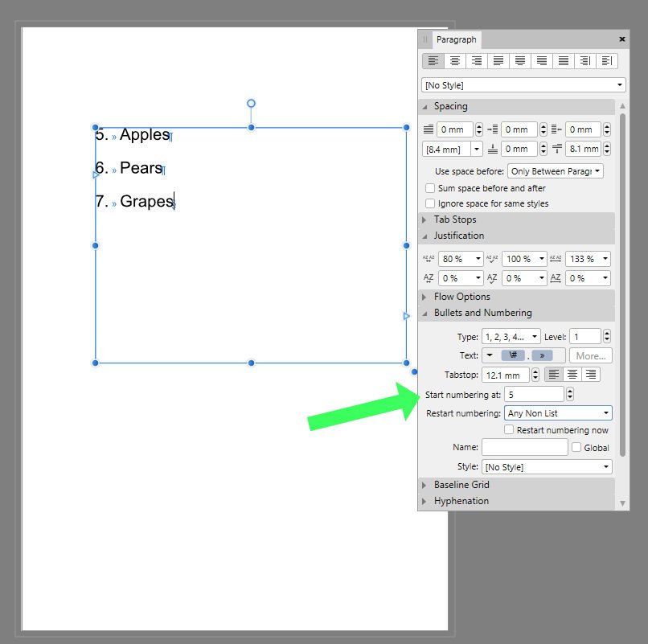Click the word Grapes in the list
This screenshot has width=648, height=644.
click(x=146, y=202)
